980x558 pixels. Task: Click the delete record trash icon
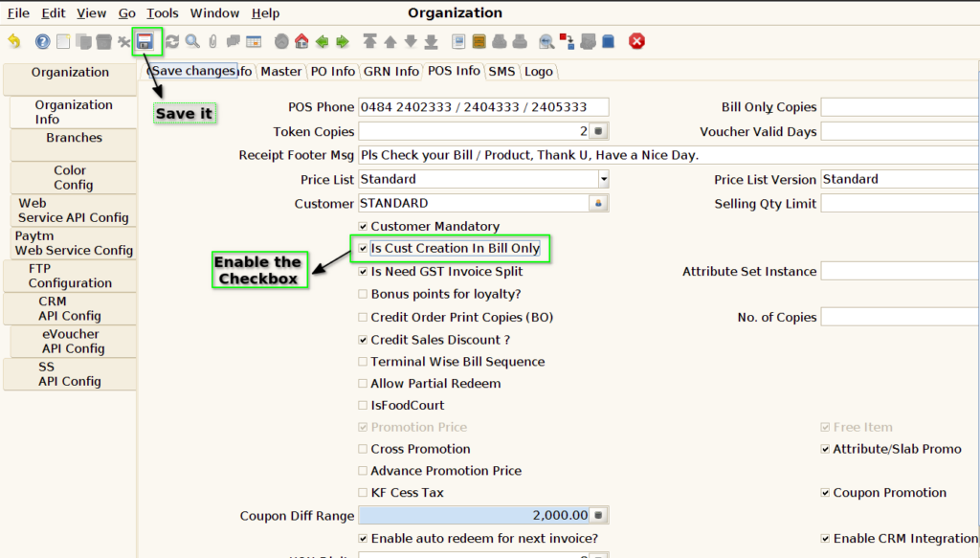point(103,42)
